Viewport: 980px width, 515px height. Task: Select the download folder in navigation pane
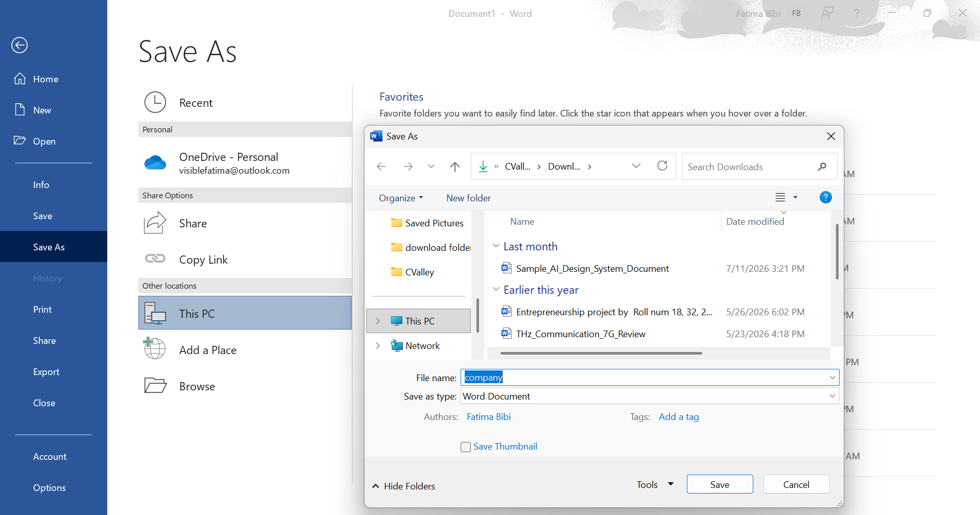click(x=431, y=247)
